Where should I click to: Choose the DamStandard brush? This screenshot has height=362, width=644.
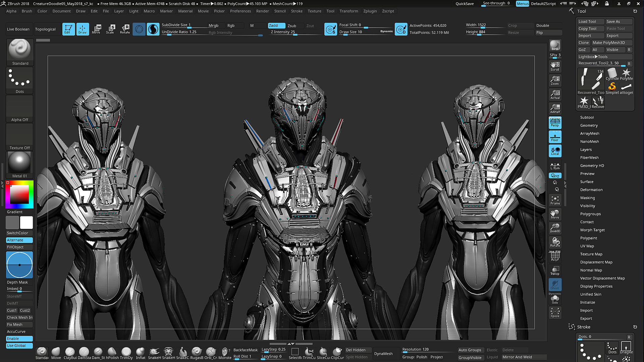(x=84, y=353)
